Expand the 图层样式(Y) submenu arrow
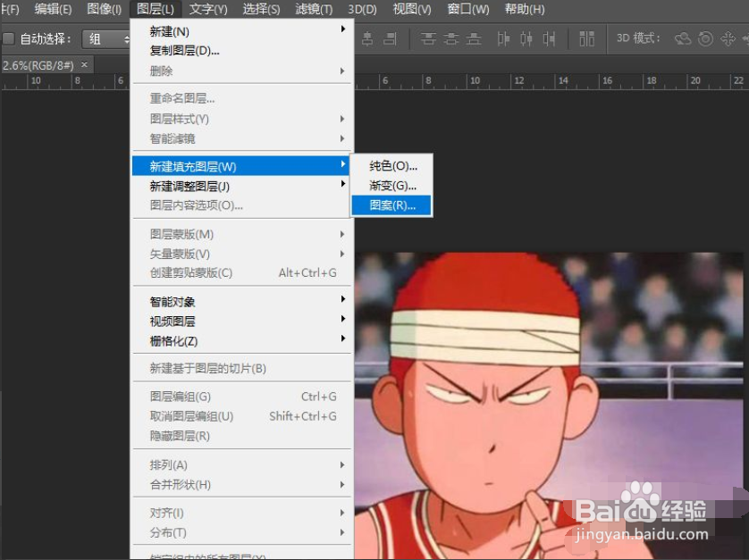 click(x=342, y=119)
